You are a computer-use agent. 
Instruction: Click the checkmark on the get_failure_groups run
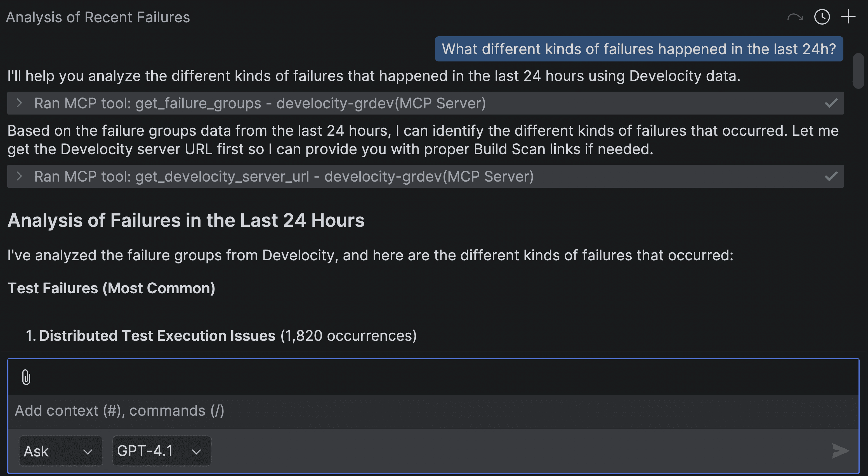831,103
